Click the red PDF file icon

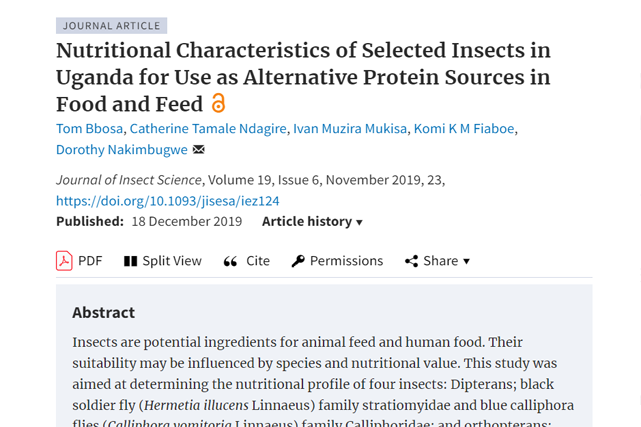[x=64, y=261]
